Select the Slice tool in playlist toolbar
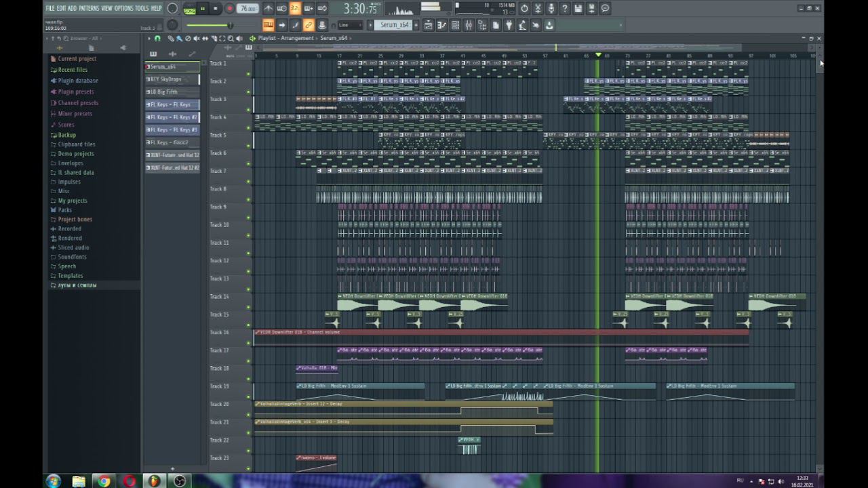This screenshot has height=488, width=868. (x=214, y=38)
